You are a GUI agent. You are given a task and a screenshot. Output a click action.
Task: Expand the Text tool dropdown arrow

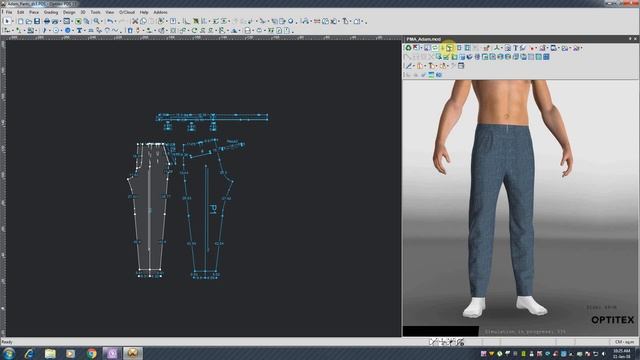click(84, 31)
